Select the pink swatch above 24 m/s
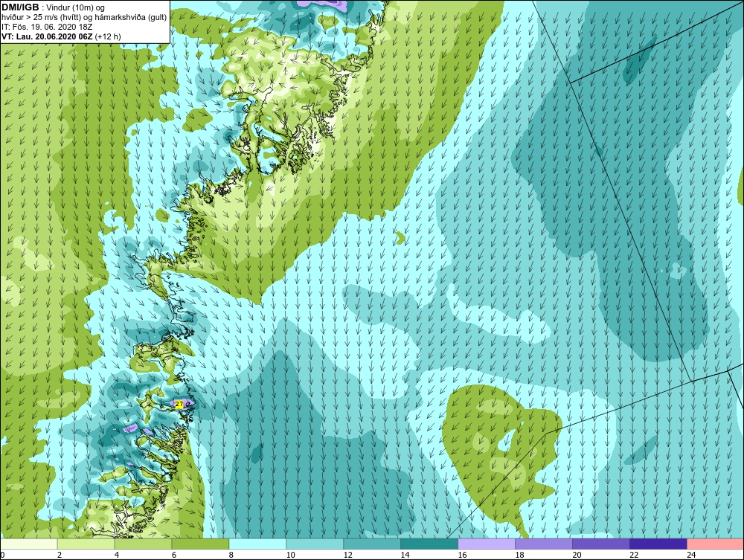 pyautogui.click(x=715, y=544)
